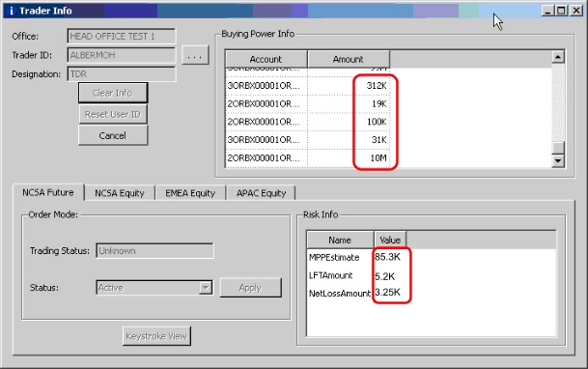The height and width of the screenshot is (369, 588).
Task: Select the account row with amount 100K
Action: pyautogui.click(x=307, y=122)
